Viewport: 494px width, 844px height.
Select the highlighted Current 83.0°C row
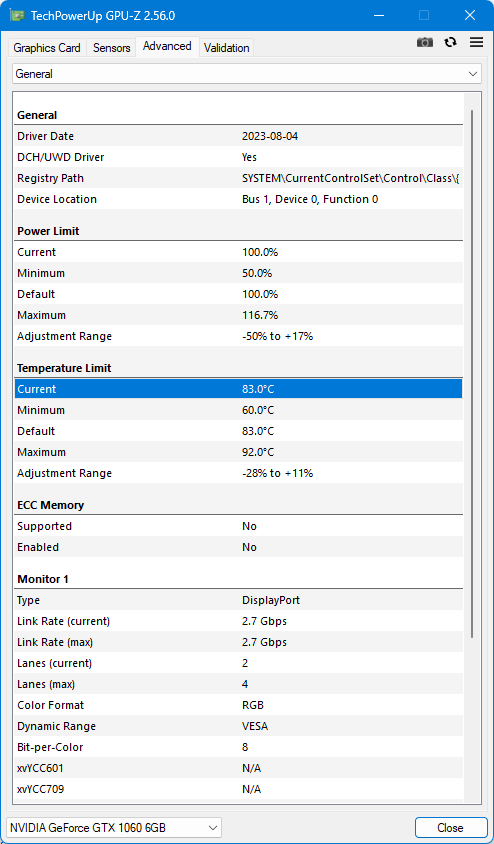pyautogui.click(x=238, y=389)
